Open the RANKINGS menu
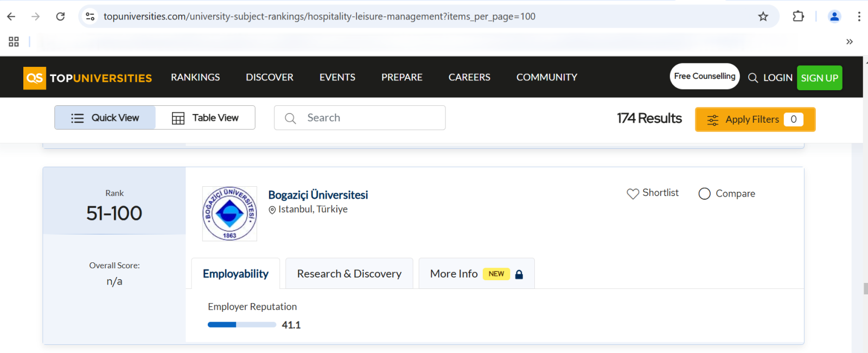The height and width of the screenshot is (353, 868). pos(195,77)
